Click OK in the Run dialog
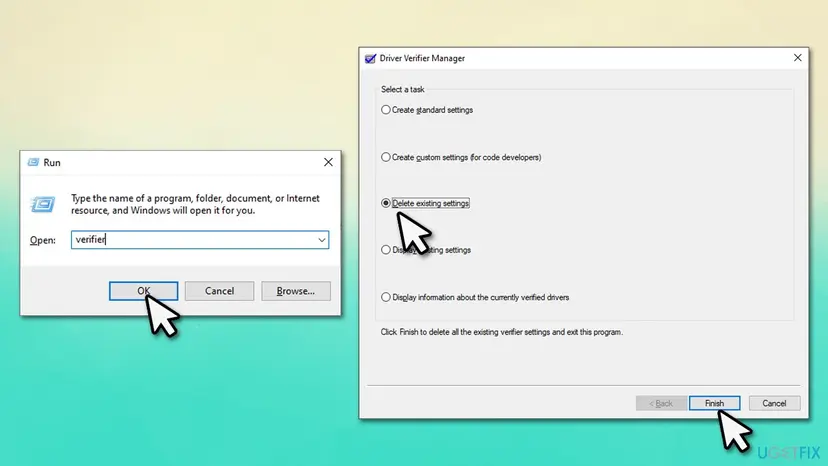The image size is (828, 466). pos(143,291)
